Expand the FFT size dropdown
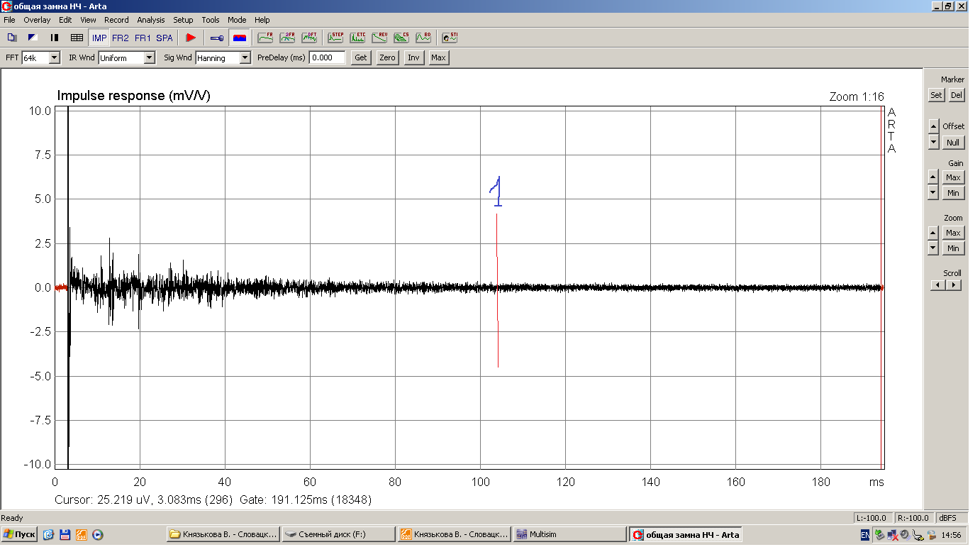980x552 pixels. coord(55,58)
